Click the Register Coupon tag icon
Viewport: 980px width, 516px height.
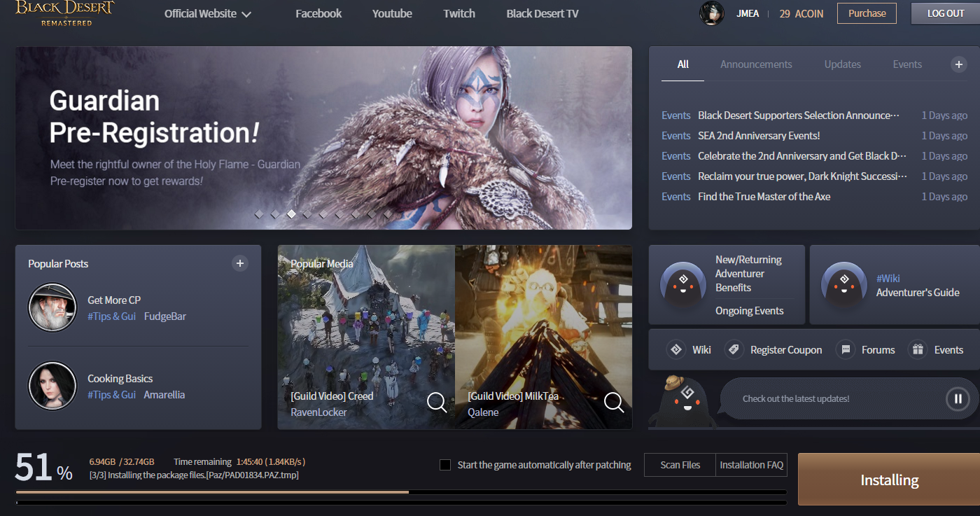point(733,349)
